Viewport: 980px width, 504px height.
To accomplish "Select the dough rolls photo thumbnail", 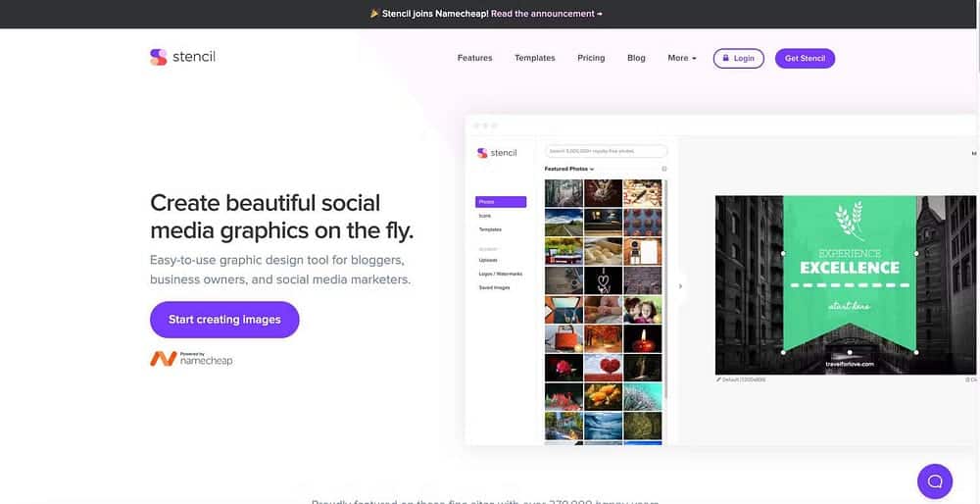I will [x=603, y=251].
